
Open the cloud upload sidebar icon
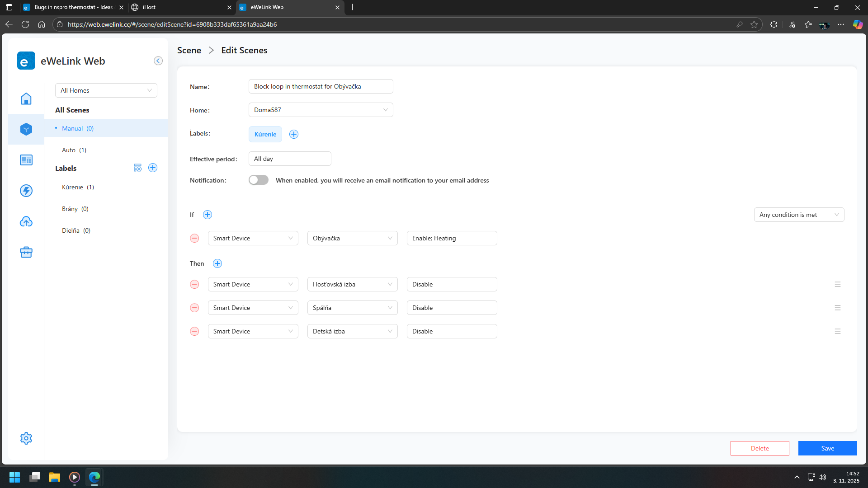coord(26,221)
